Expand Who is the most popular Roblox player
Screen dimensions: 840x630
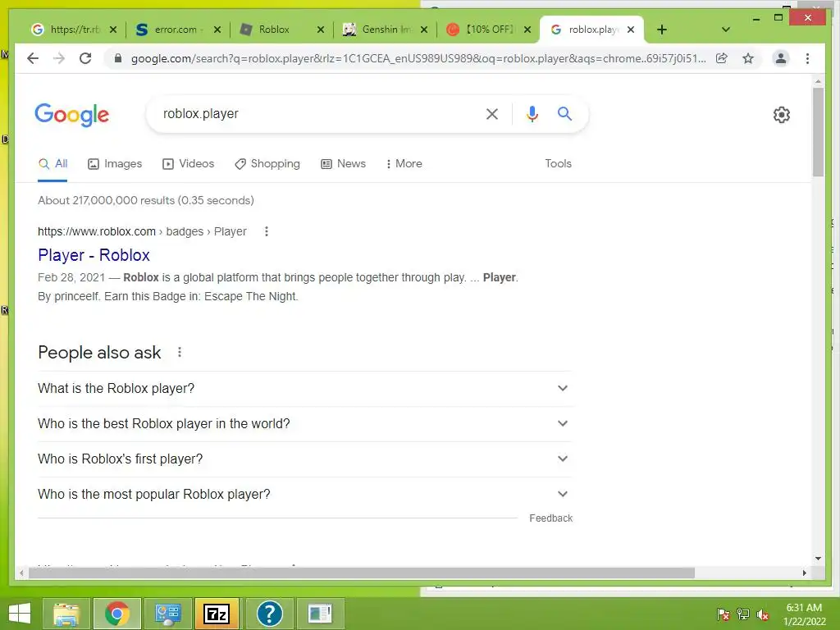(304, 495)
